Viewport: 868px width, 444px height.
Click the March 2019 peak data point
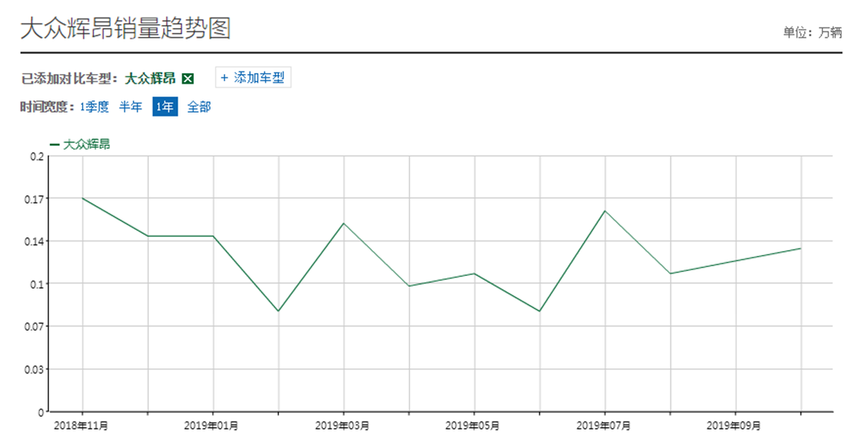[x=344, y=223]
